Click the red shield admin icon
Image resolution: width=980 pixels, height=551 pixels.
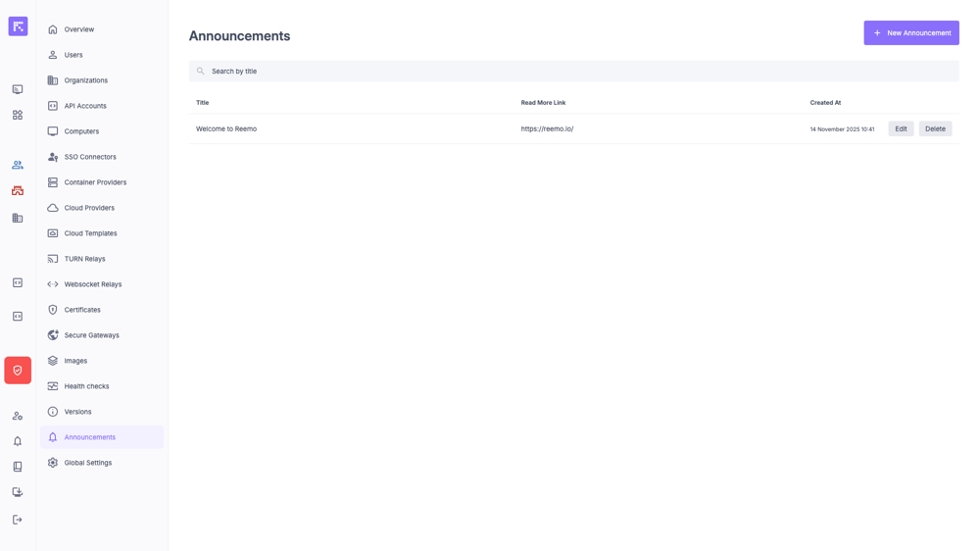click(18, 371)
